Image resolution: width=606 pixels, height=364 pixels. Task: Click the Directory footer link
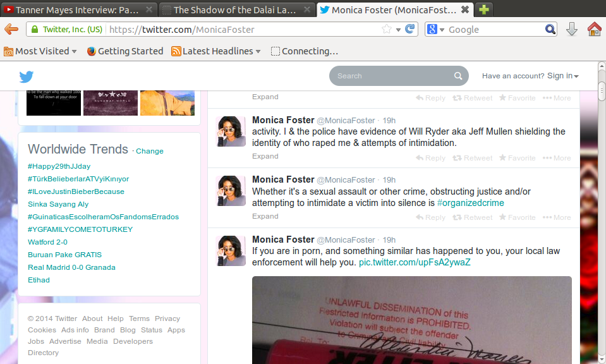tap(43, 353)
